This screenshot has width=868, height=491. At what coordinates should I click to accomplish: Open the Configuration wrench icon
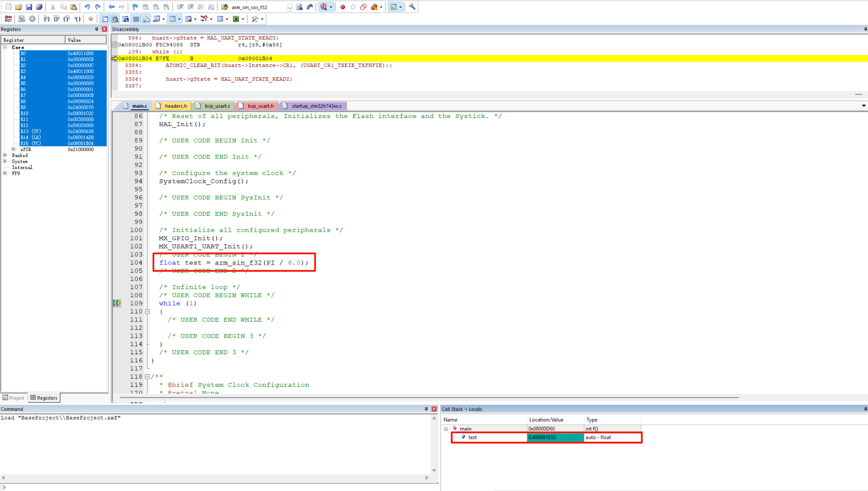click(x=412, y=7)
